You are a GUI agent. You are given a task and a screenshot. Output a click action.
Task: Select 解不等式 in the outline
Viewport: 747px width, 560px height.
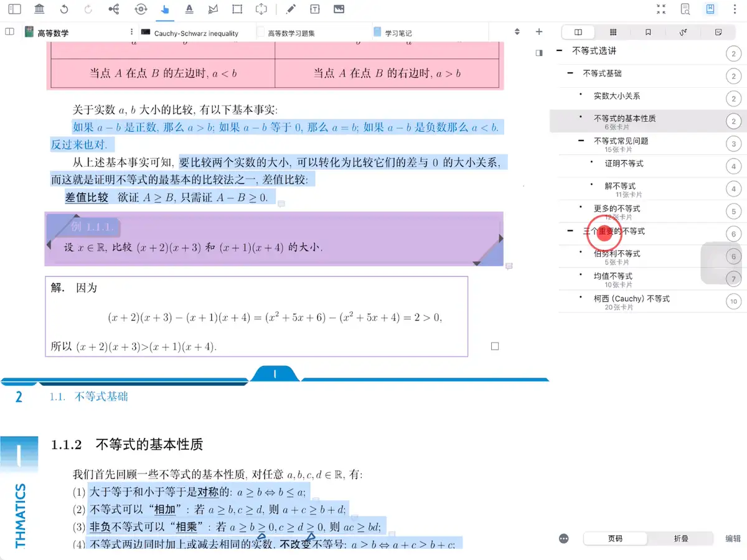620,185
